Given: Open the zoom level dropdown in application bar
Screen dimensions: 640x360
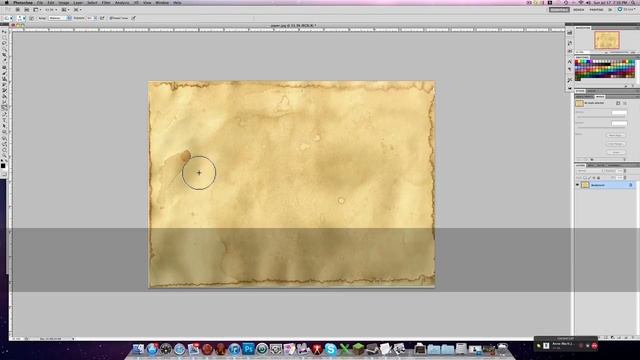Looking at the screenshot, I should pos(51,10).
